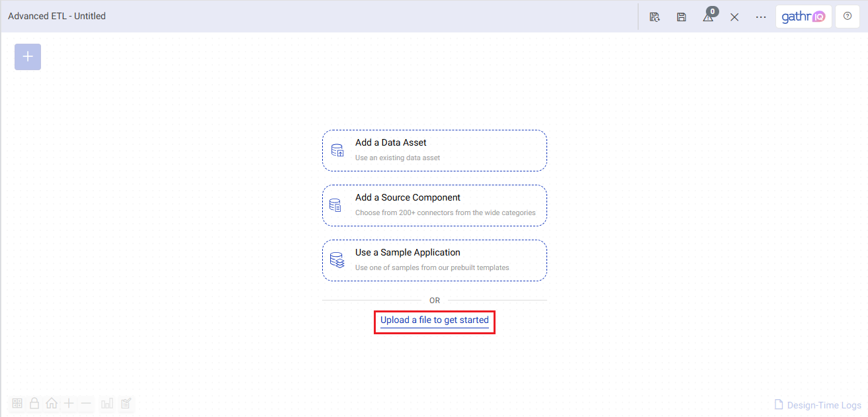Open the more options ellipsis menu
This screenshot has height=417, width=868.
coord(760,16)
